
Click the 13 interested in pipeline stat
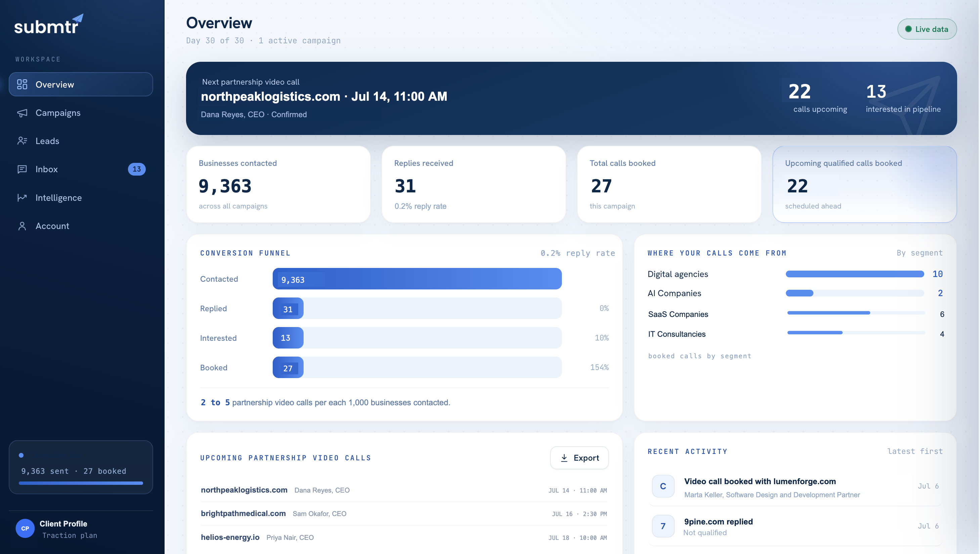click(903, 98)
